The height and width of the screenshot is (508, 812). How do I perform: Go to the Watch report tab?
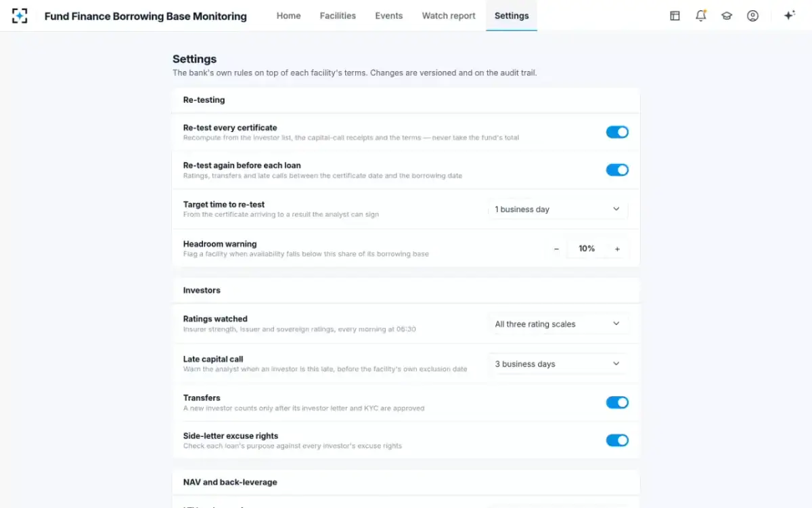[449, 16]
